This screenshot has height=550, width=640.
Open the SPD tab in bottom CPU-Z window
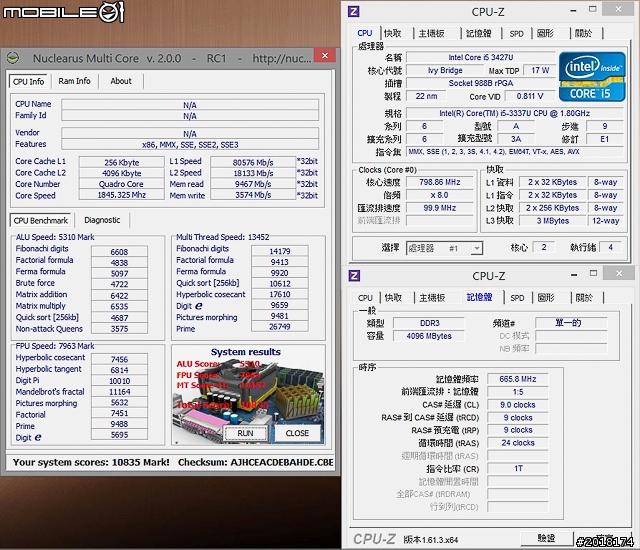tap(517, 297)
